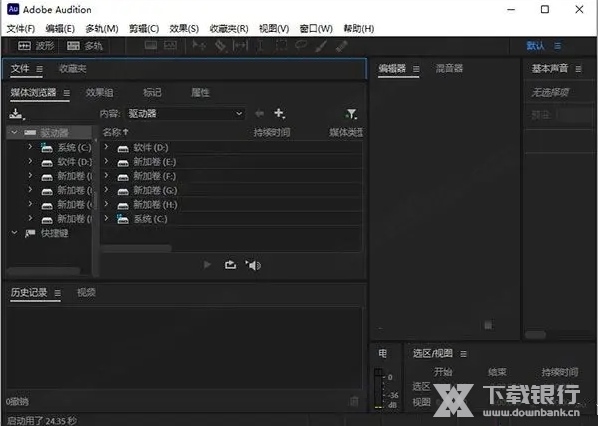Open the 视图(V) menu
The height and width of the screenshot is (426, 598).
coord(274,29)
